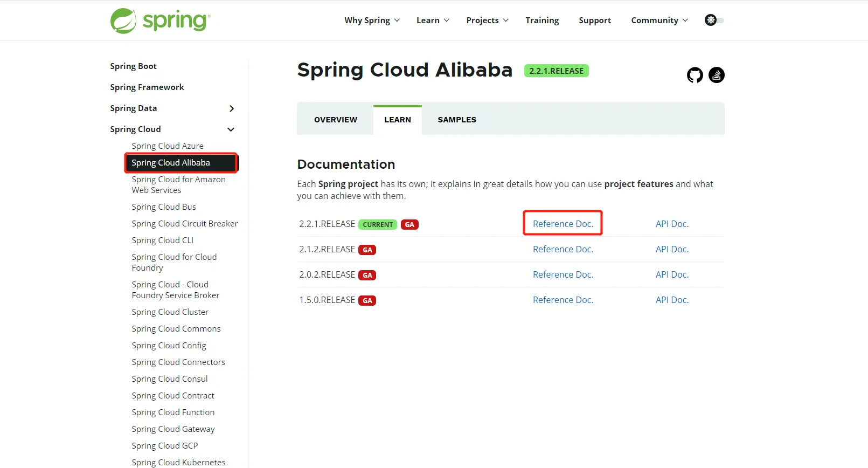Go to the Training page
Viewport: 868px width, 468px height.
pyautogui.click(x=542, y=20)
